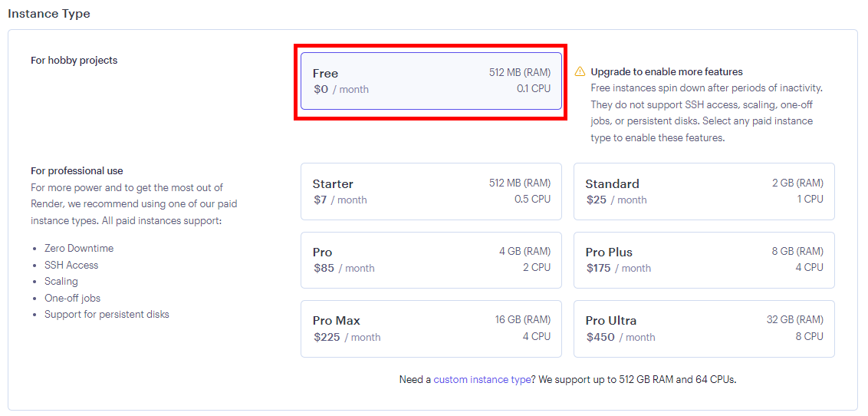This screenshot has width=868, height=416.
Task: Click the "For hobby projects" label
Action: click(74, 61)
